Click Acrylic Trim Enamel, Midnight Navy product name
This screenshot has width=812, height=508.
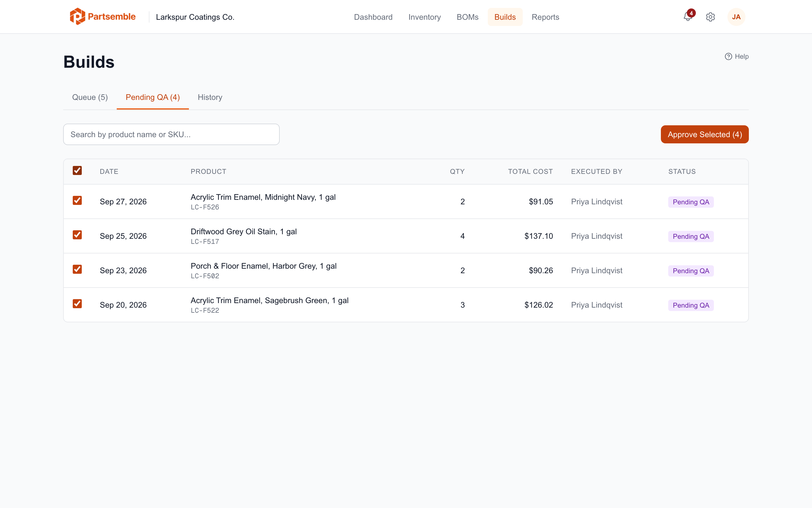(263, 197)
